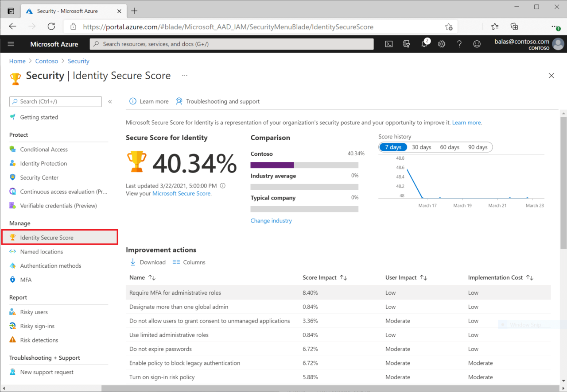Collapse the left navigation pane
Screen dimensions: 567x392
click(x=110, y=101)
